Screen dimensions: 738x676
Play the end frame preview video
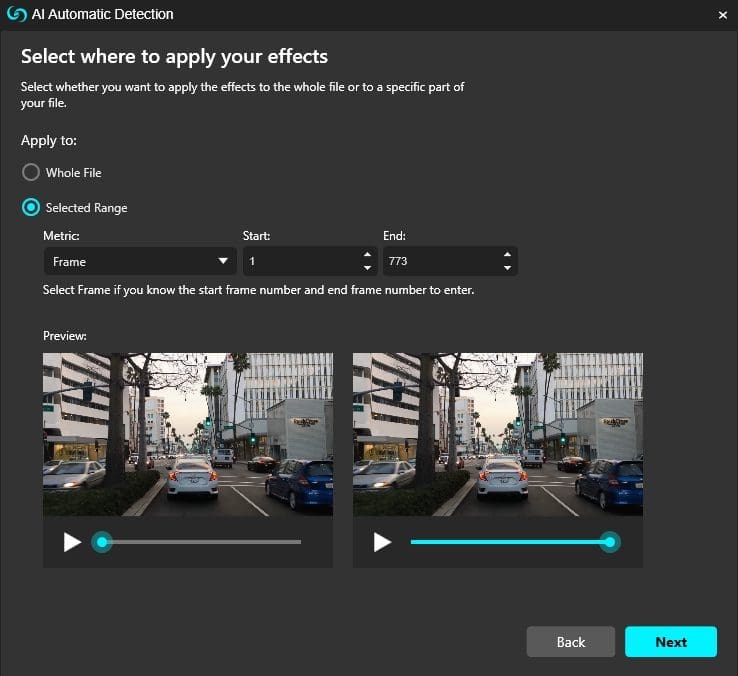pyautogui.click(x=382, y=542)
